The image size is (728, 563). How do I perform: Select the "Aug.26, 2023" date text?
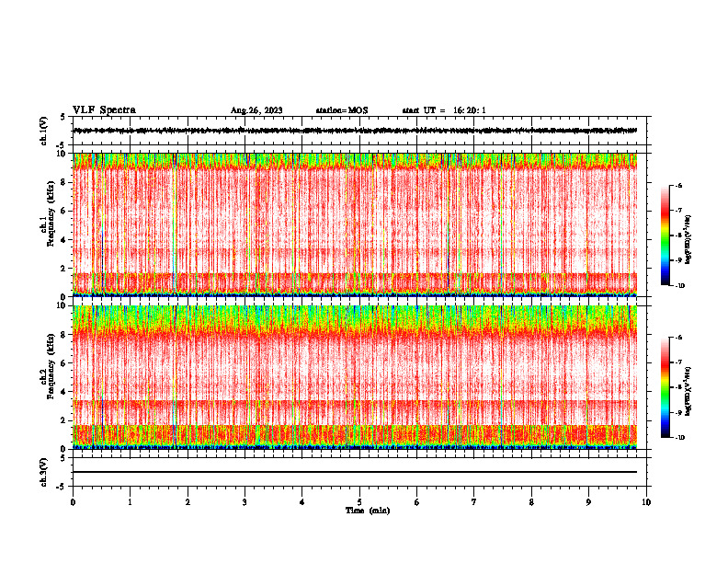(x=256, y=110)
